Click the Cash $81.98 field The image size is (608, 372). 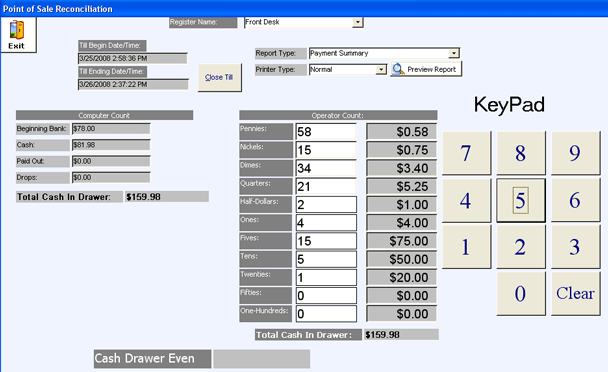point(111,145)
